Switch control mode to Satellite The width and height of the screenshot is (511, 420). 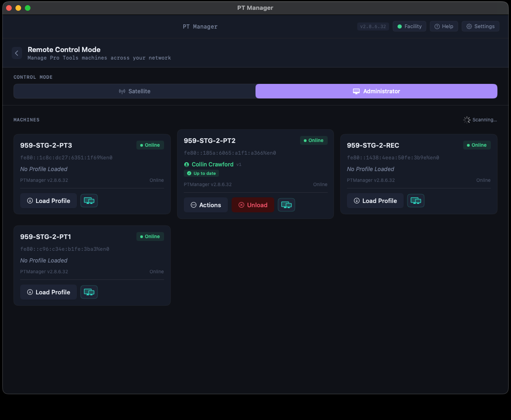134,91
